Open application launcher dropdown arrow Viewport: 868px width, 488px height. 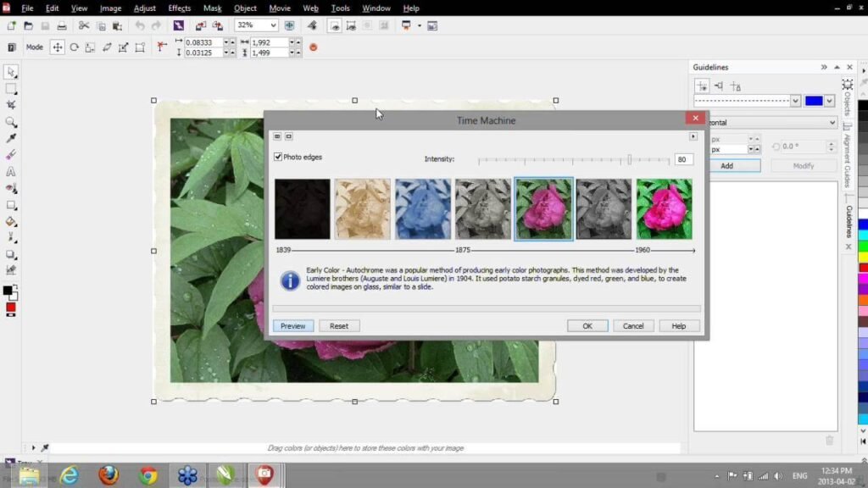419,25
